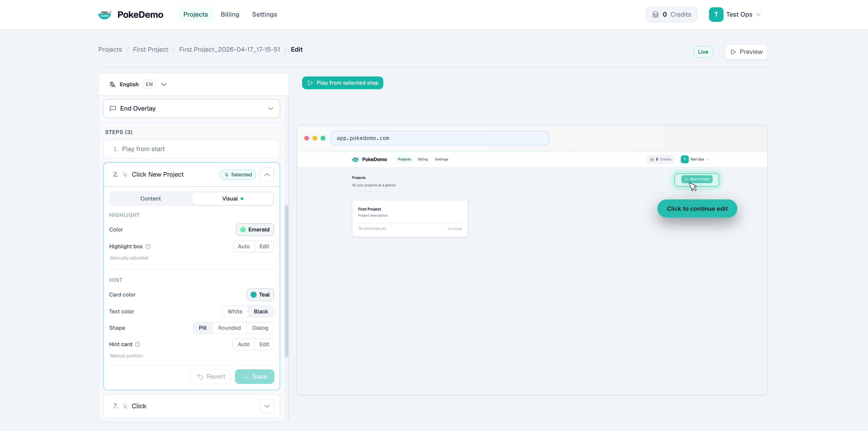Set Highlight box to Auto
The image size is (868, 431).
click(244, 246)
